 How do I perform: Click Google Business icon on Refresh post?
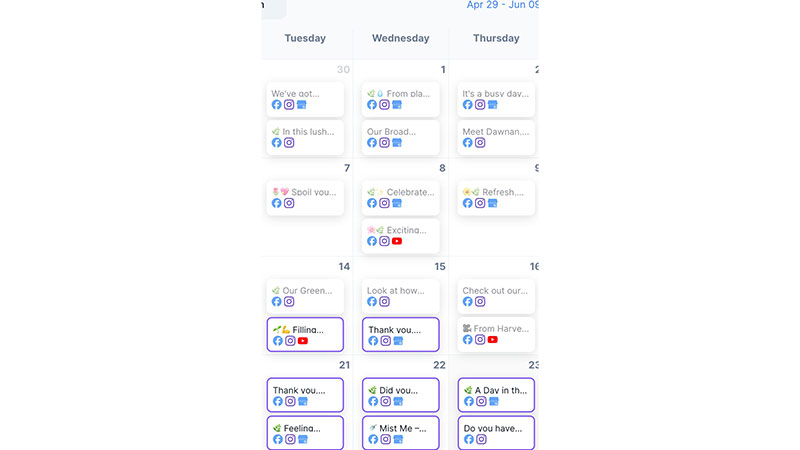(x=492, y=203)
